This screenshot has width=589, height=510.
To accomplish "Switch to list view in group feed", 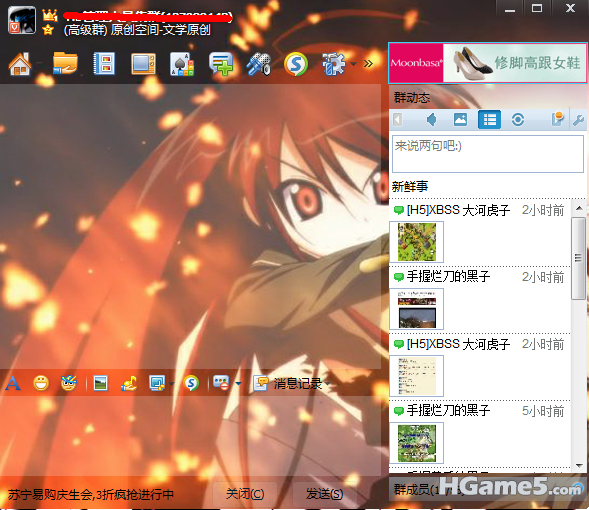I will [489, 120].
